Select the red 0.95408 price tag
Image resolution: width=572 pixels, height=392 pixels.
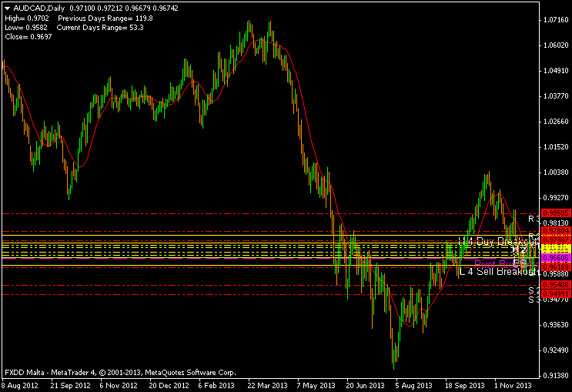556,285
